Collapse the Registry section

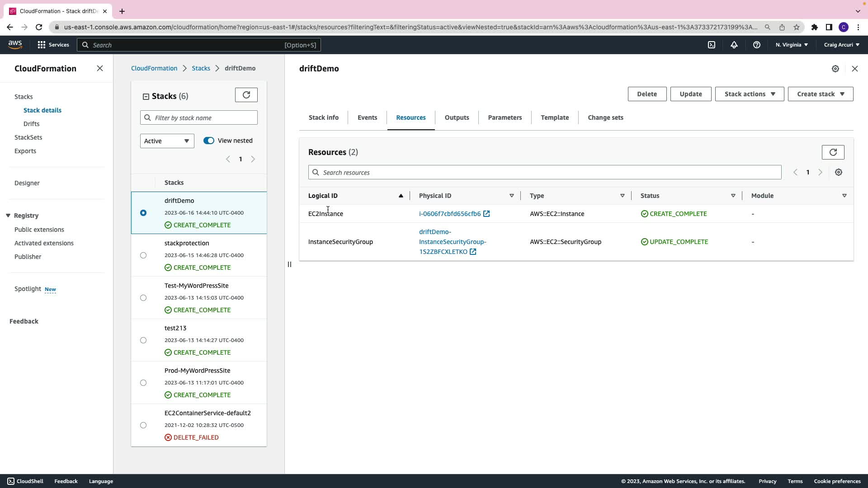pos(8,216)
